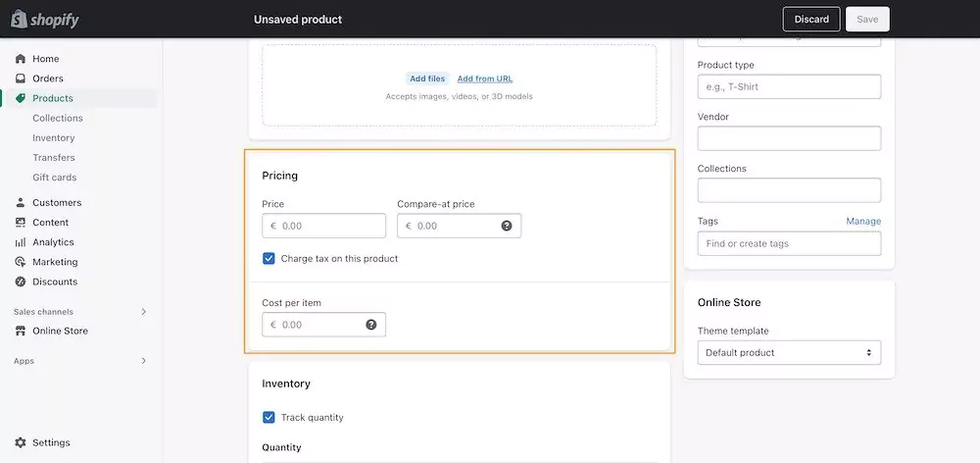
Task: Go to Marketing in the sidebar
Action: click(x=55, y=262)
